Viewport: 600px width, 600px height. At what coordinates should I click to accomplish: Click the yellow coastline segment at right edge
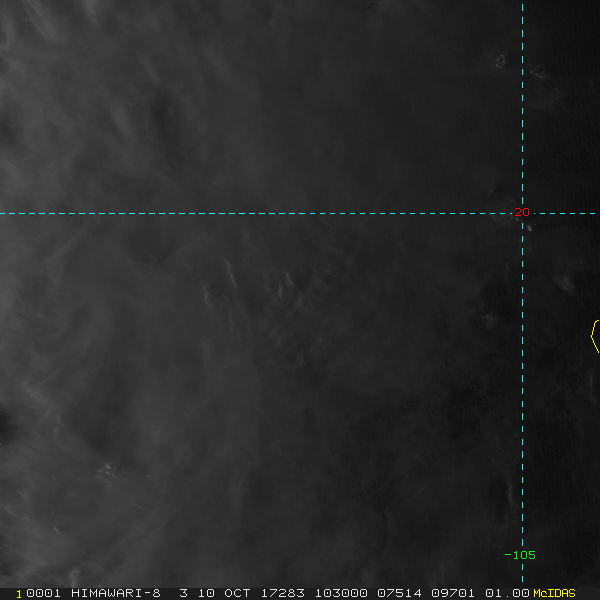[x=595, y=336]
